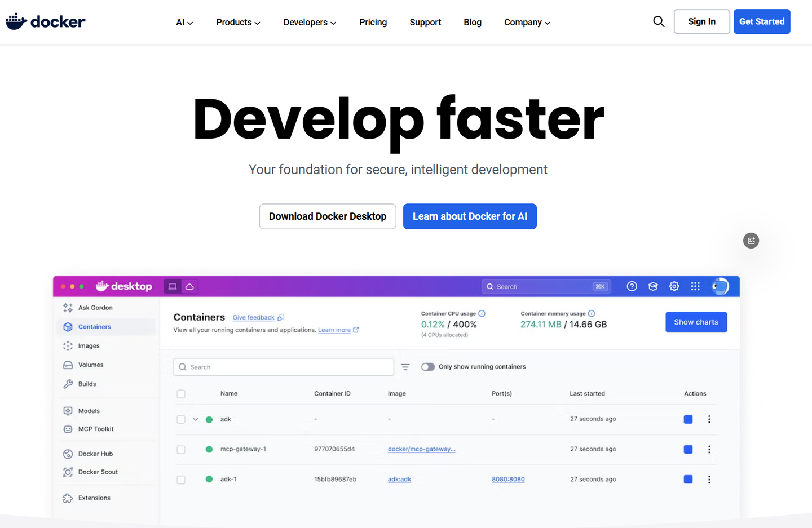Toggle Only show running containers switch
Image resolution: width=812 pixels, height=528 pixels.
click(428, 367)
